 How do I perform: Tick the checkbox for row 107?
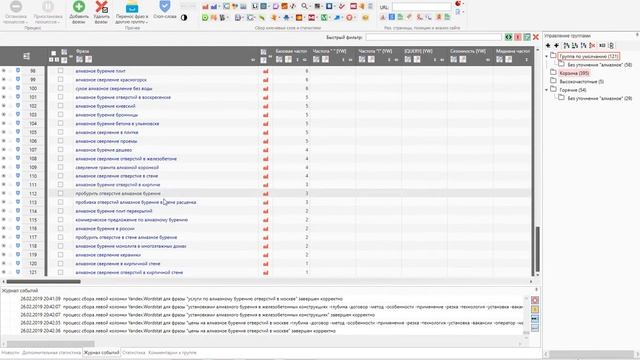(x=60, y=149)
